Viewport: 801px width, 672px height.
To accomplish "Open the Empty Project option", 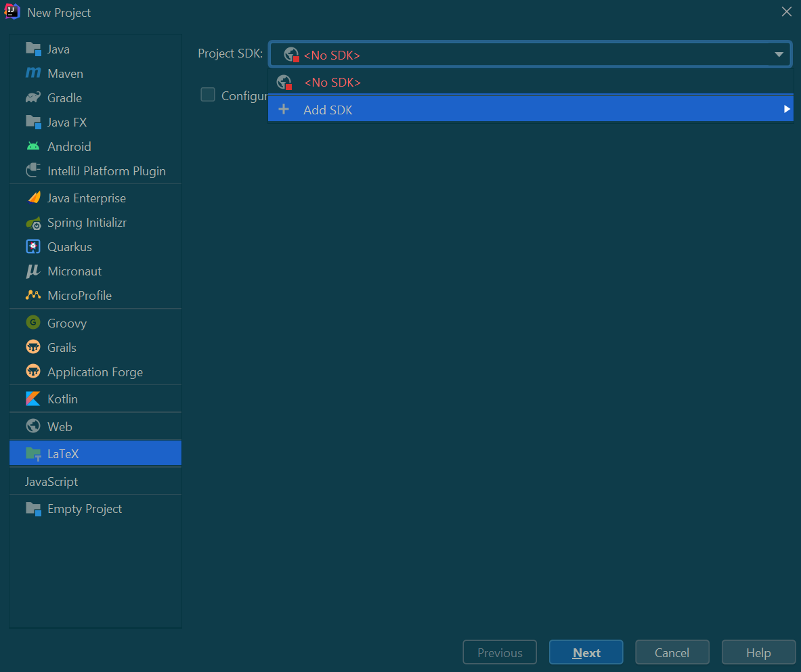I will pyautogui.click(x=84, y=508).
